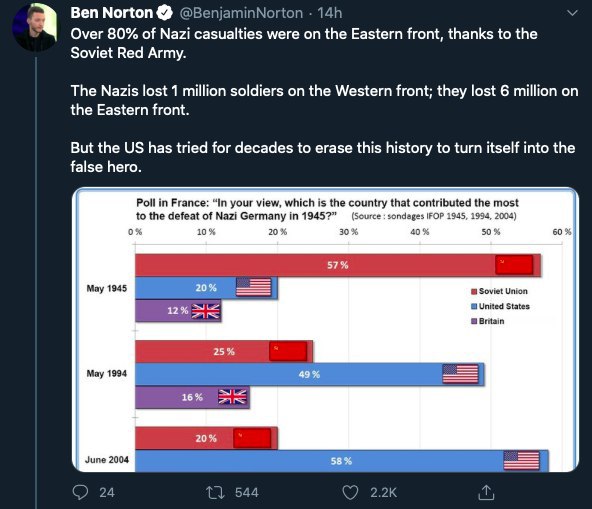
Task: Open the @BenjaminNorton handle link
Action: click(x=241, y=13)
